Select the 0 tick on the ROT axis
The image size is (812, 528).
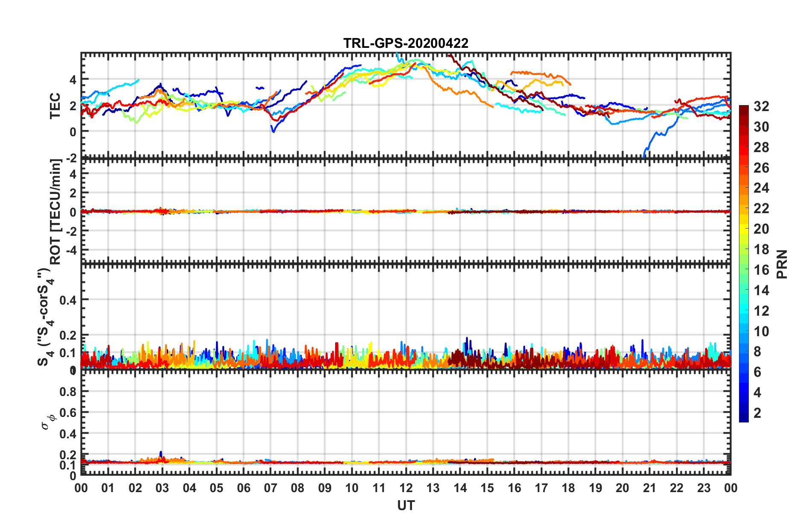coord(74,212)
